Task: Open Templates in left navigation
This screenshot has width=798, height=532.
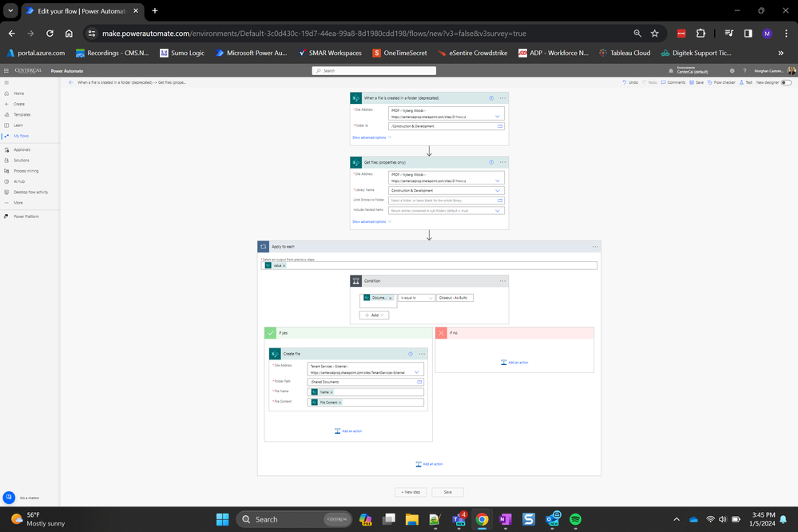Action: (x=22, y=114)
